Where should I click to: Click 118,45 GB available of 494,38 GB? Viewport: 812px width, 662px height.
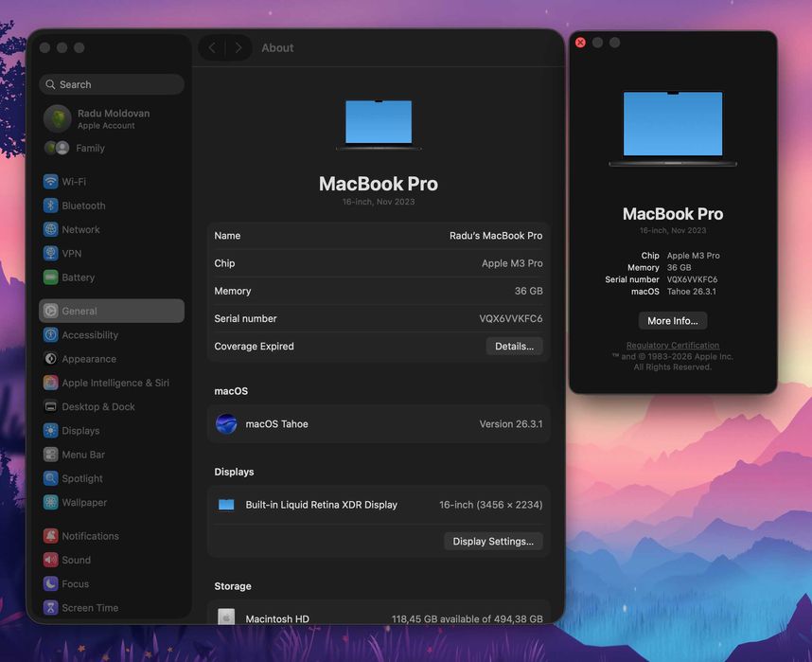(468, 618)
